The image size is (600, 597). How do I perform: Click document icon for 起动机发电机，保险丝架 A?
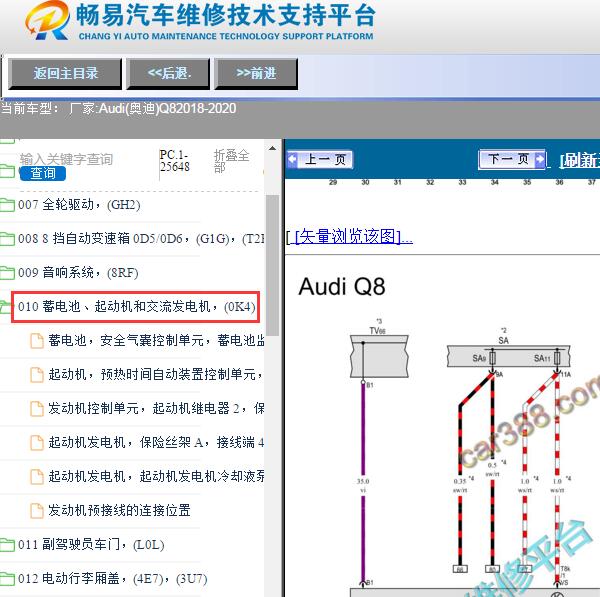37,443
